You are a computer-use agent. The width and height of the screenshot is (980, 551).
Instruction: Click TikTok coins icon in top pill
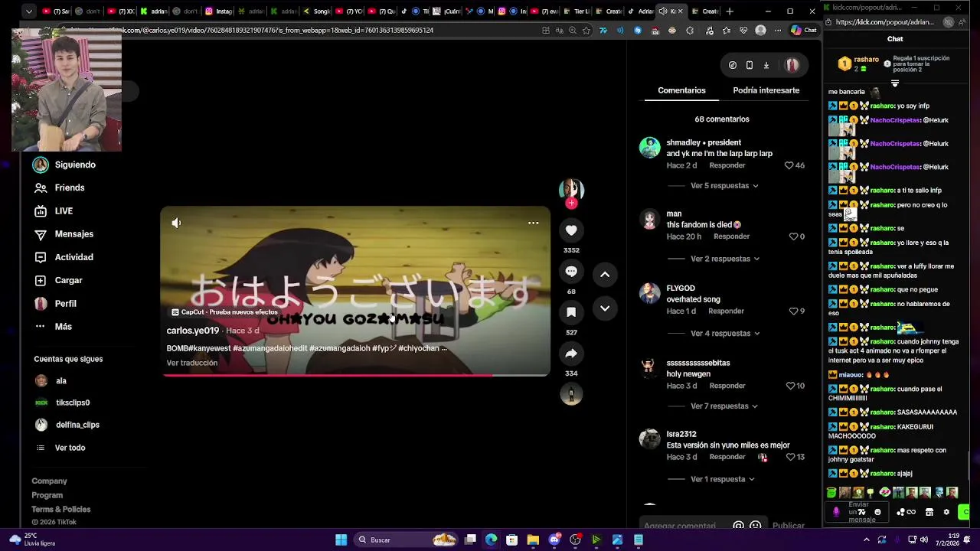733,65
